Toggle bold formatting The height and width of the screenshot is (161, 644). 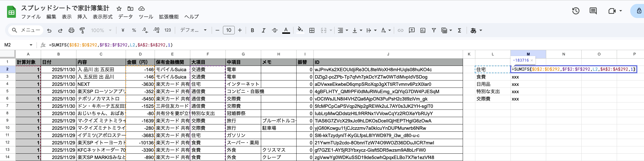[x=252, y=30]
